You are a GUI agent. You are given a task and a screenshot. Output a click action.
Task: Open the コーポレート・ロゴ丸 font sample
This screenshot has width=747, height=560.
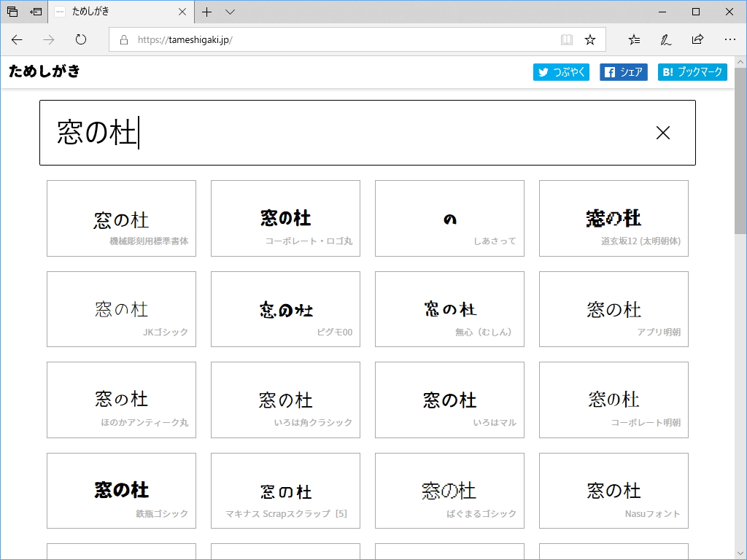(285, 218)
